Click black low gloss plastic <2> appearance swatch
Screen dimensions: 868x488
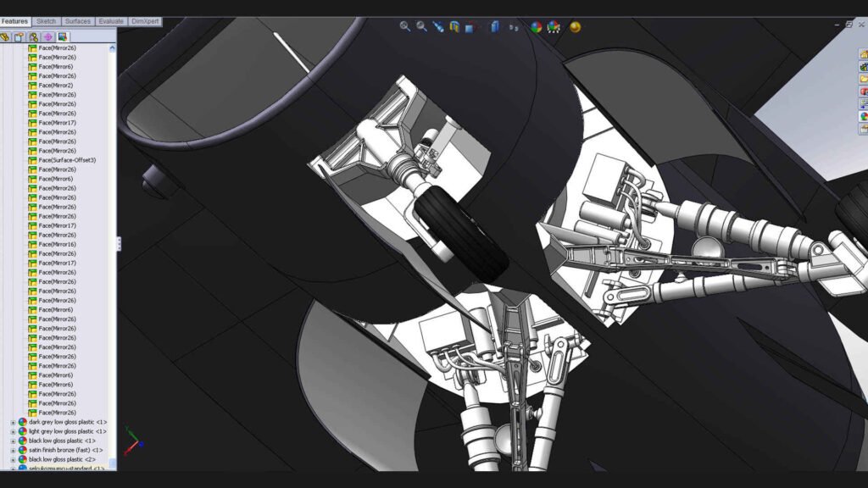click(x=22, y=459)
